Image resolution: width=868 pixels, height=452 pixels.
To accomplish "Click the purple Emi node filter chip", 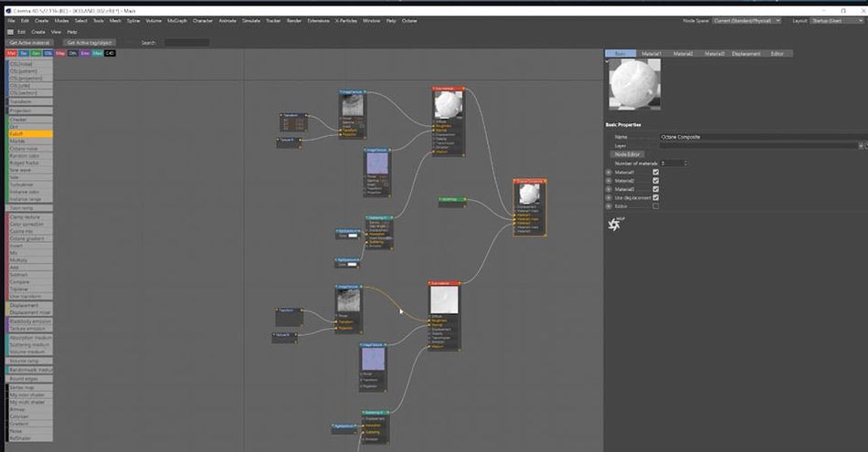I will click(85, 53).
